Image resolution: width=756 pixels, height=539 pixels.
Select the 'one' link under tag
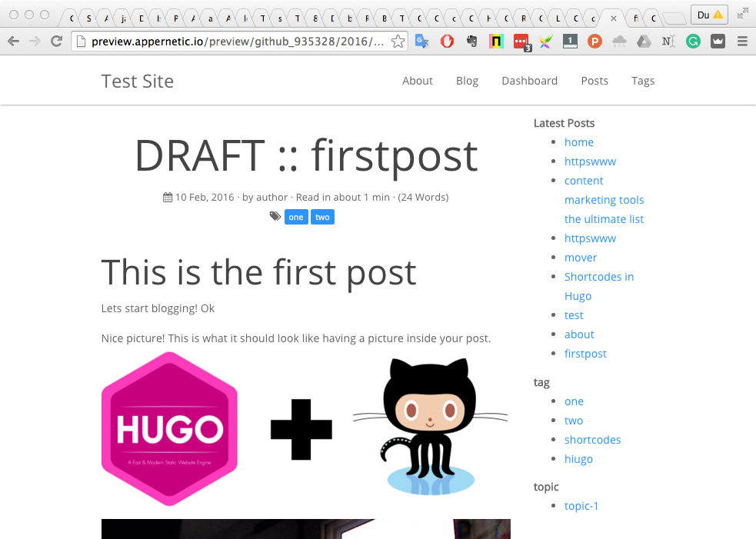point(574,401)
